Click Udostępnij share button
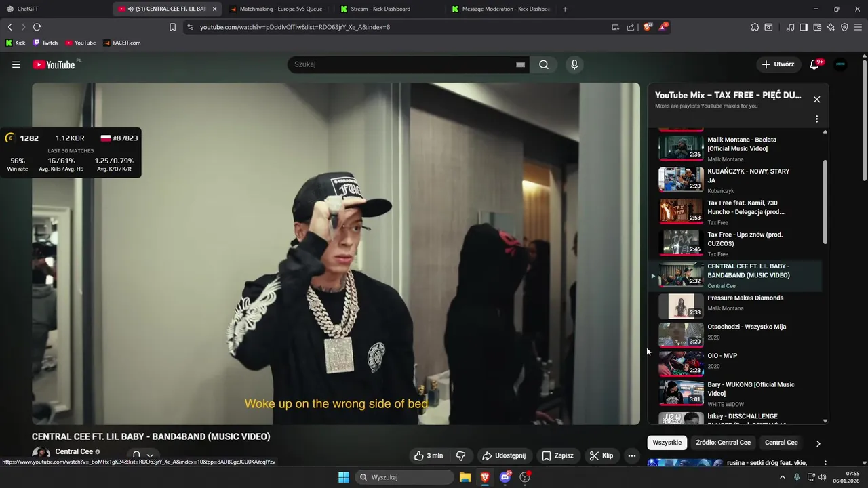This screenshot has width=868, height=488. pos(504,455)
